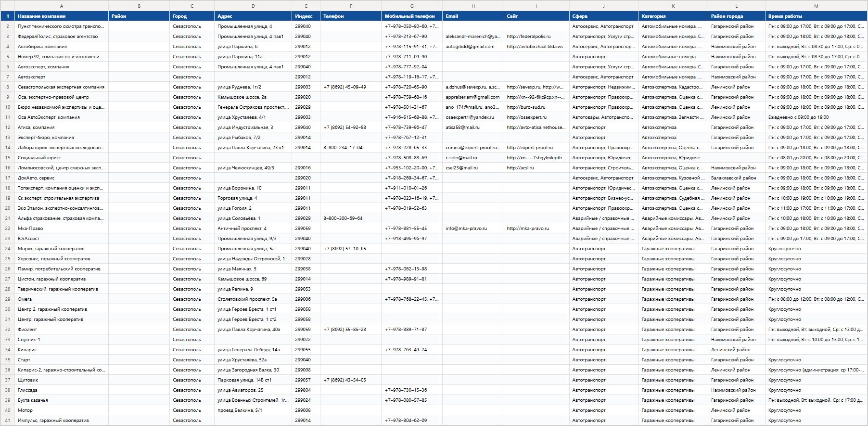Click the address 'улица Индустриальная, 3'
Screen dimensions: 868x434
tap(253, 128)
